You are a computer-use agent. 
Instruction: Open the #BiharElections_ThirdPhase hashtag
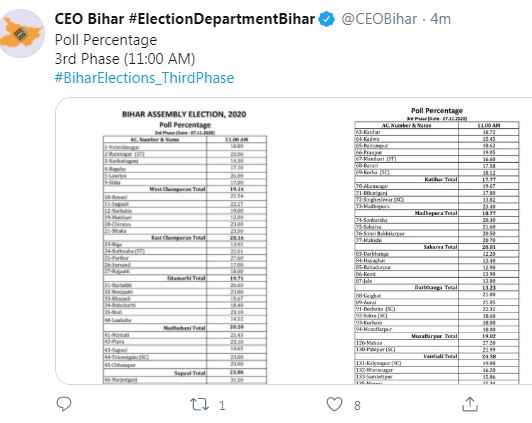tap(145, 78)
